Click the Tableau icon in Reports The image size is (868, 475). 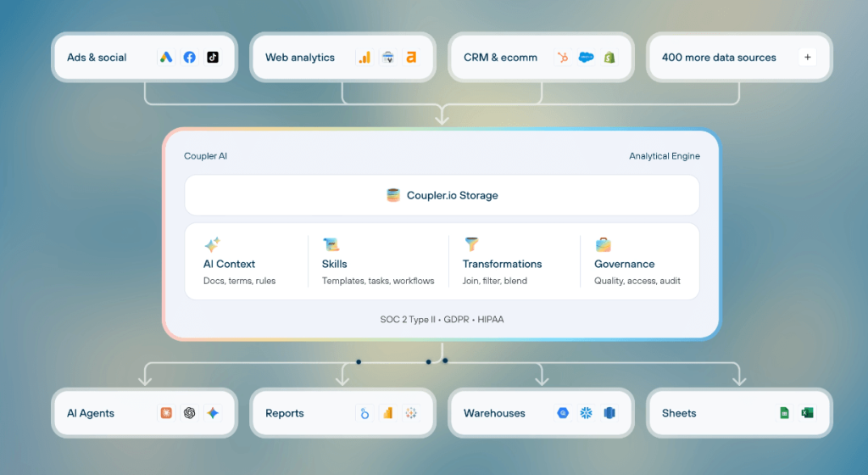point(411,413)
